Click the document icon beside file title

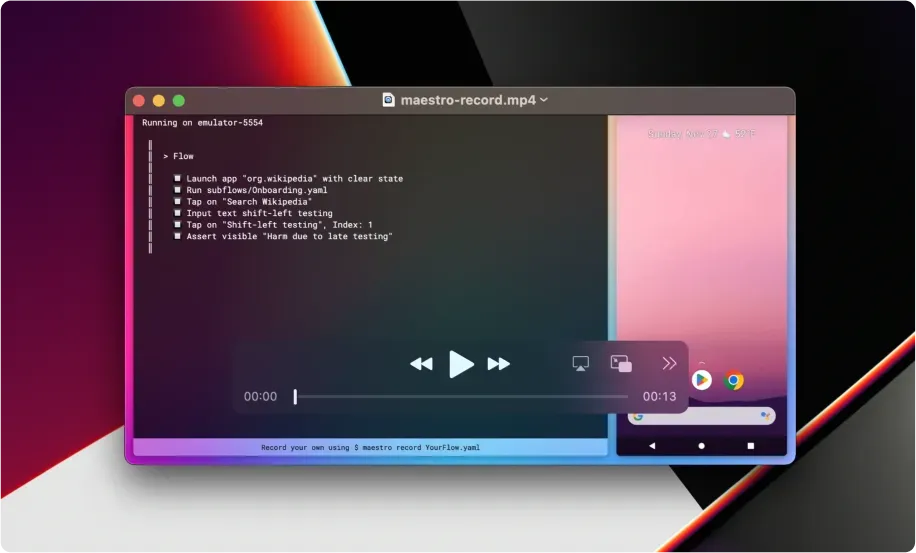click(388, 100)
